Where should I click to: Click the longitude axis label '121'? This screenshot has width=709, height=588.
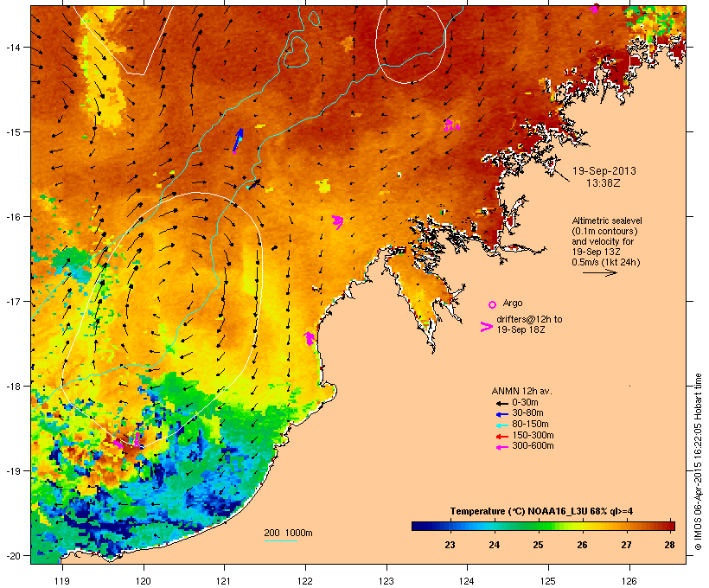(224, 581)
